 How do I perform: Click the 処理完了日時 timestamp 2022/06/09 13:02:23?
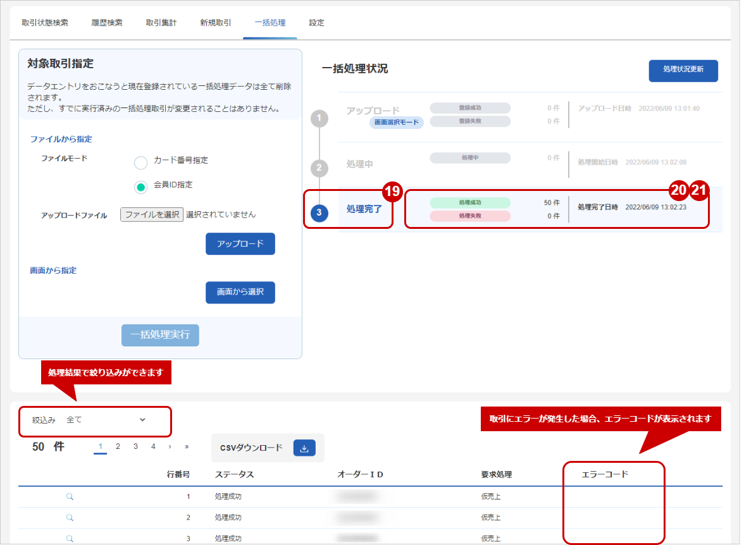(x=655, y=207)
